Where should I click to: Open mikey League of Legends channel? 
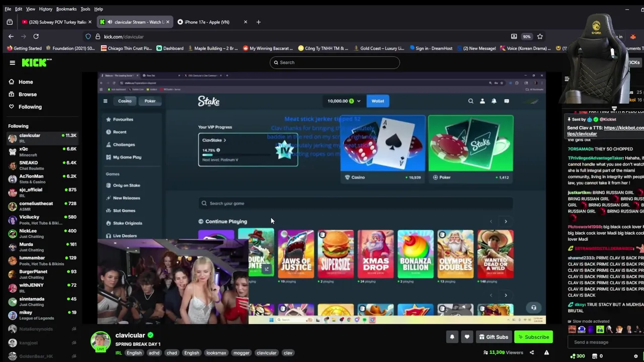[x=42, y=315]
